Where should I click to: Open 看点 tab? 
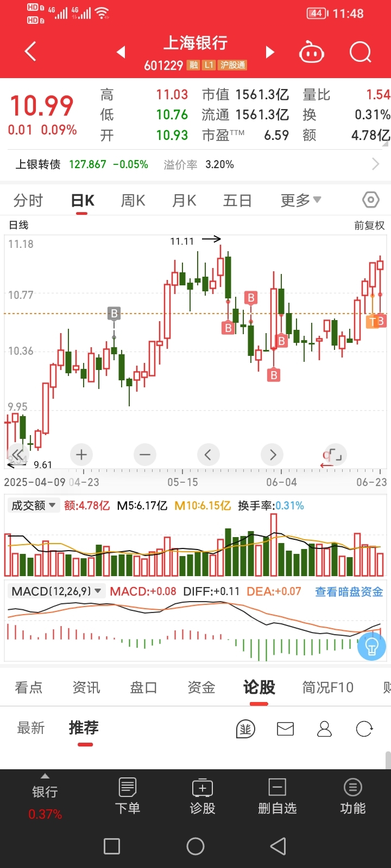29,687
